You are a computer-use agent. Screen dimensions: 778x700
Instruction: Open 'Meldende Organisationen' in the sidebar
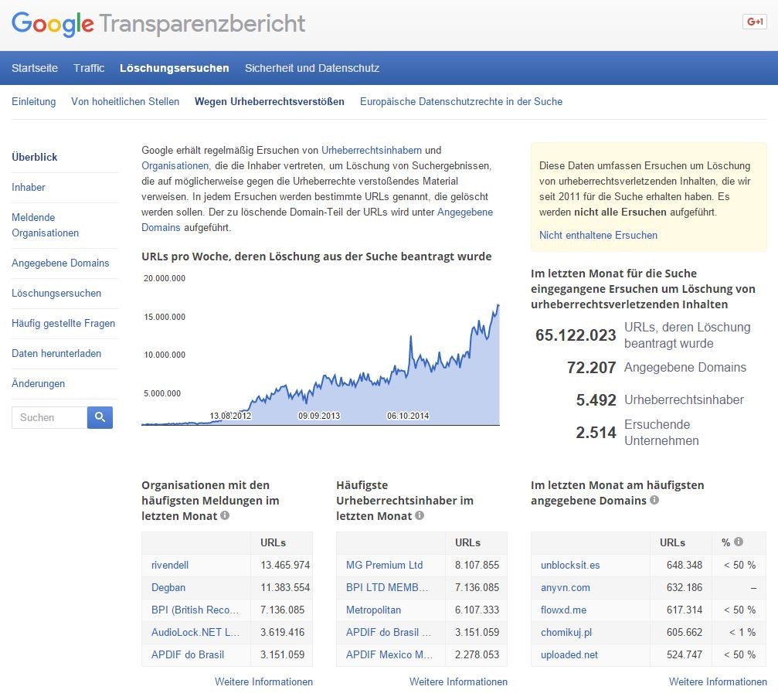click(45, 225)
